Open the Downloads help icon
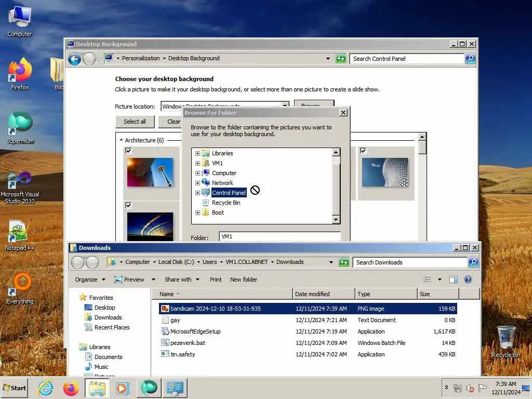 (468, 279)
